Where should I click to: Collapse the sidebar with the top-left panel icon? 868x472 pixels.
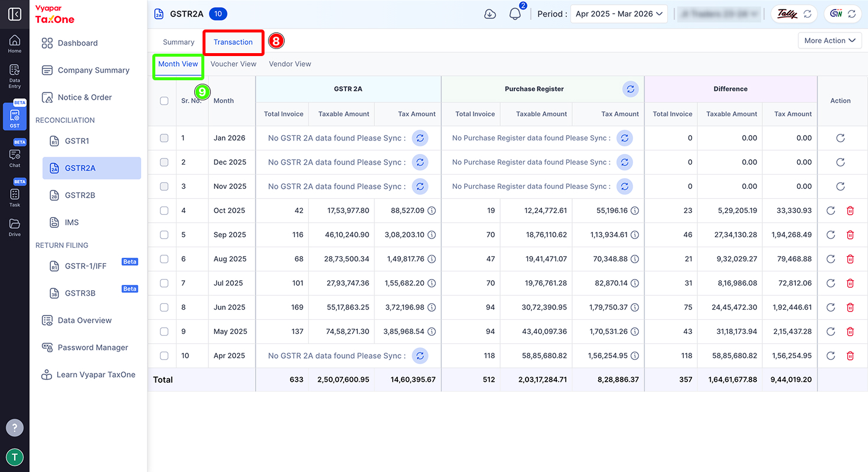coord(15,14)
